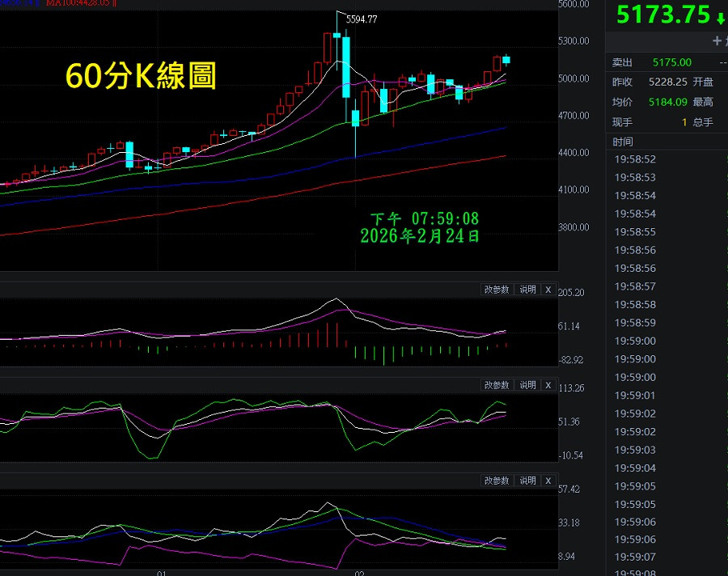Click the latest cyan candlestick on chart
The height and width of the screenshot is (576, 728).
(x=506, y=59)
